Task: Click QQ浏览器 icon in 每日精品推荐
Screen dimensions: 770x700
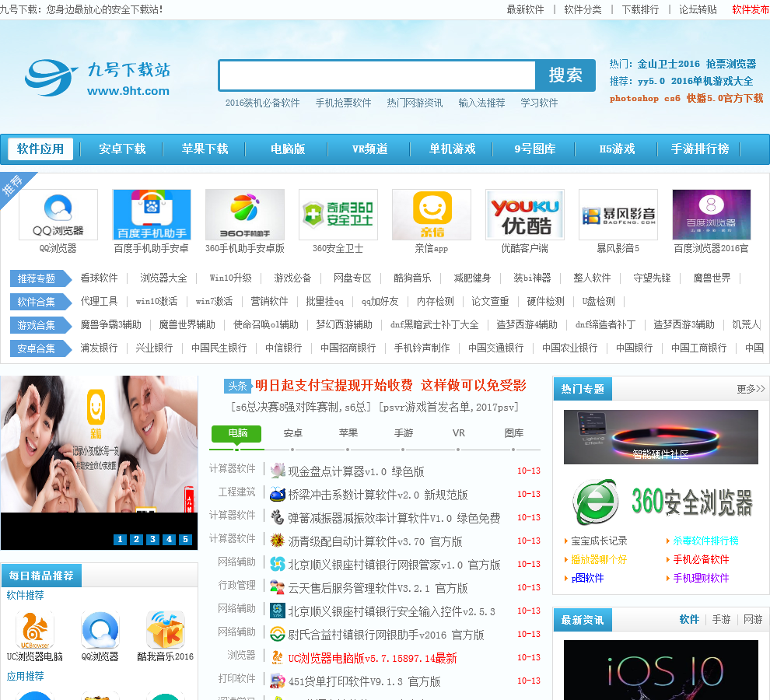Action: point(100,630)
